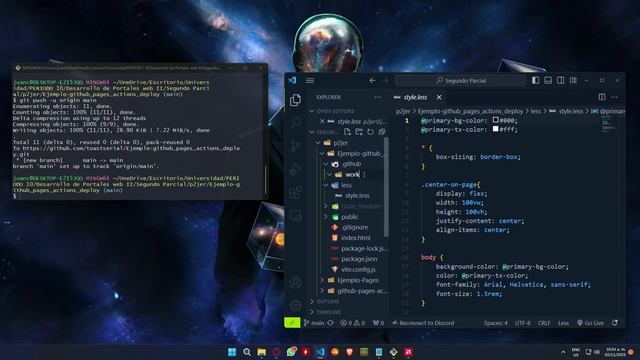640x360 pixels.
Task: Collapse the p2jer folder
Action: (x=318, y=143)
